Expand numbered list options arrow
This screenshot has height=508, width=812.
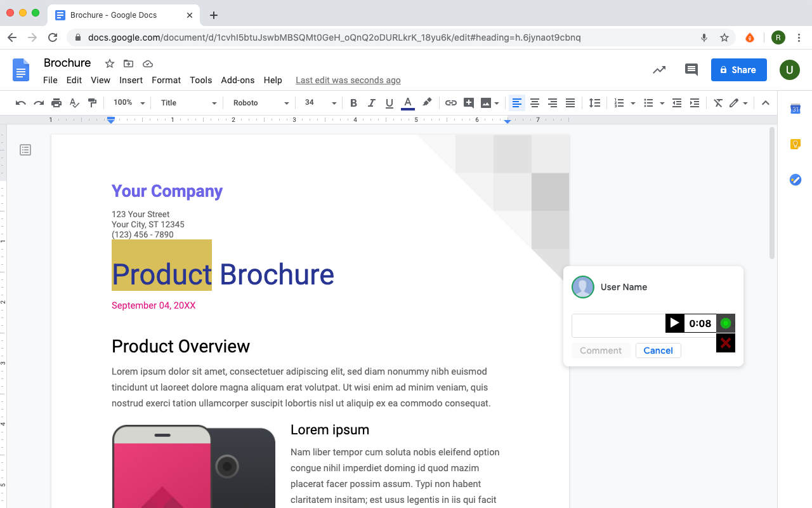632,104
